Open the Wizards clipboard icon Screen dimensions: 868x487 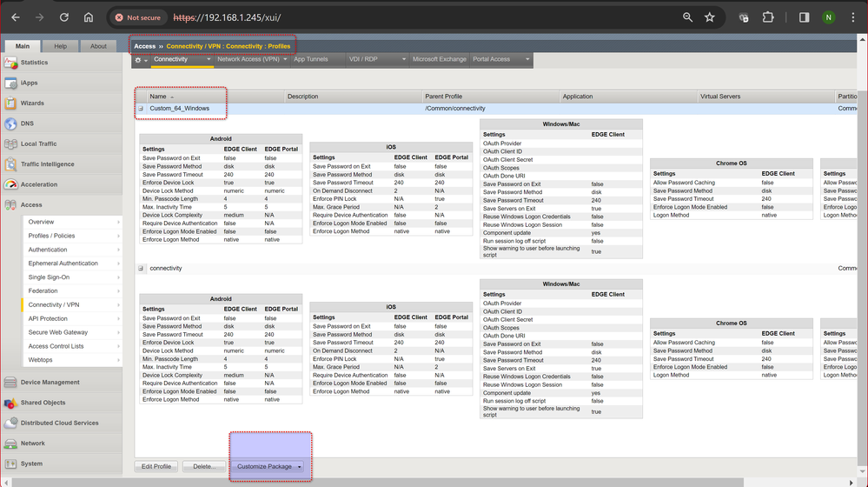[x=11, y=103]
